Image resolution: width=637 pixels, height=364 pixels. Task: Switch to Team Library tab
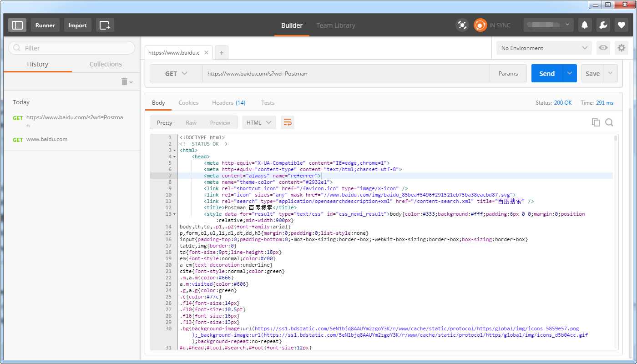click(336, 25)
